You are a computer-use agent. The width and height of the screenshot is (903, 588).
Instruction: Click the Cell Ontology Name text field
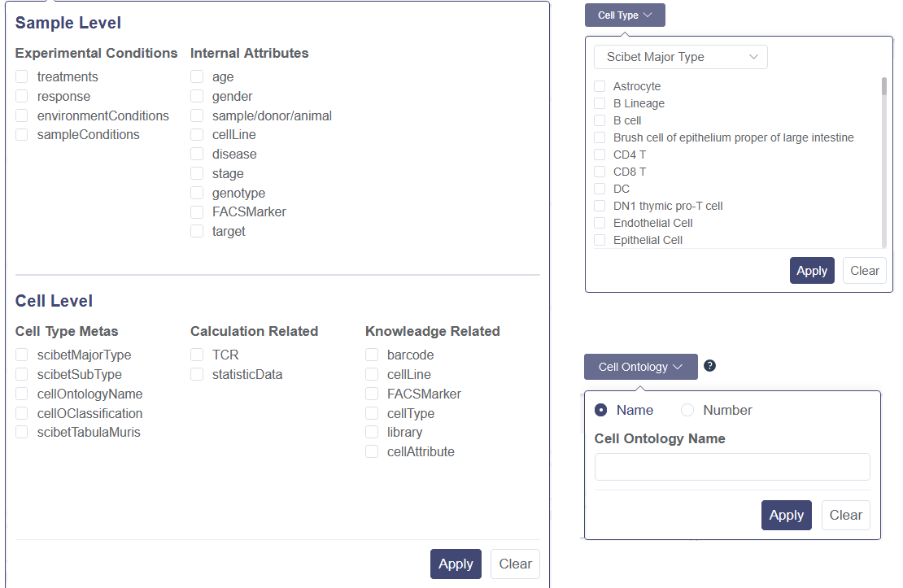tap(732, 467)
